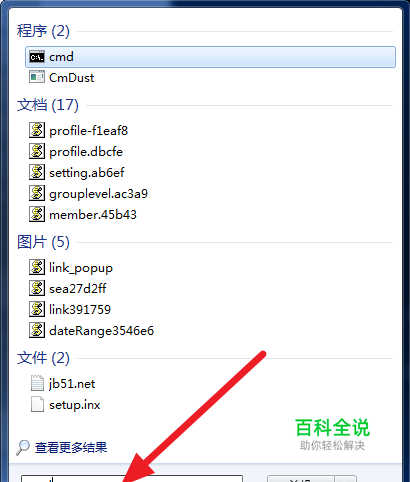The height and width of the screenshot is (482, 410).
Task: Launch the CmDust program icon
Action: (37, 77)
